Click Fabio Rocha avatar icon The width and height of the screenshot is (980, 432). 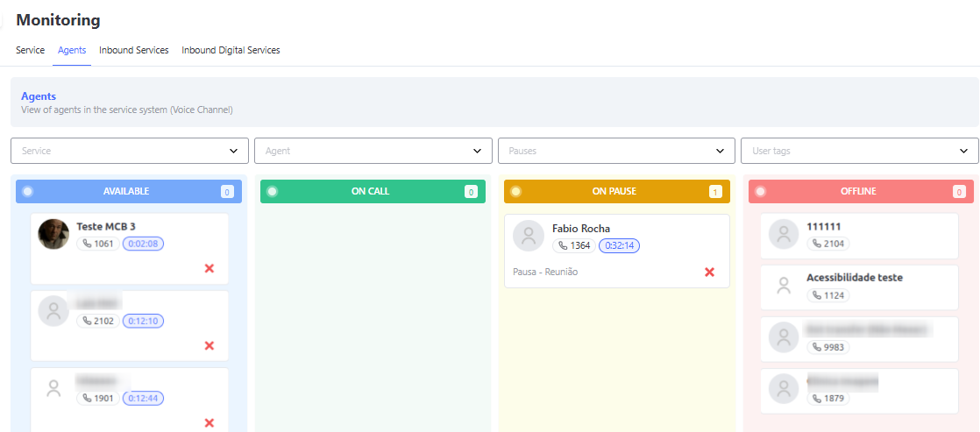(x=529, y=236)
